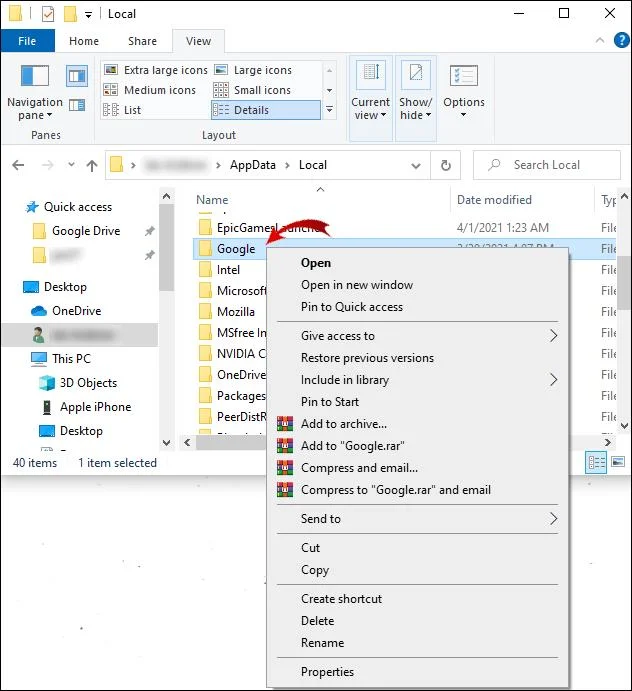The image size is (632, 691).
Task: Refresh the Local folder view
Action: tap(446, 165)
